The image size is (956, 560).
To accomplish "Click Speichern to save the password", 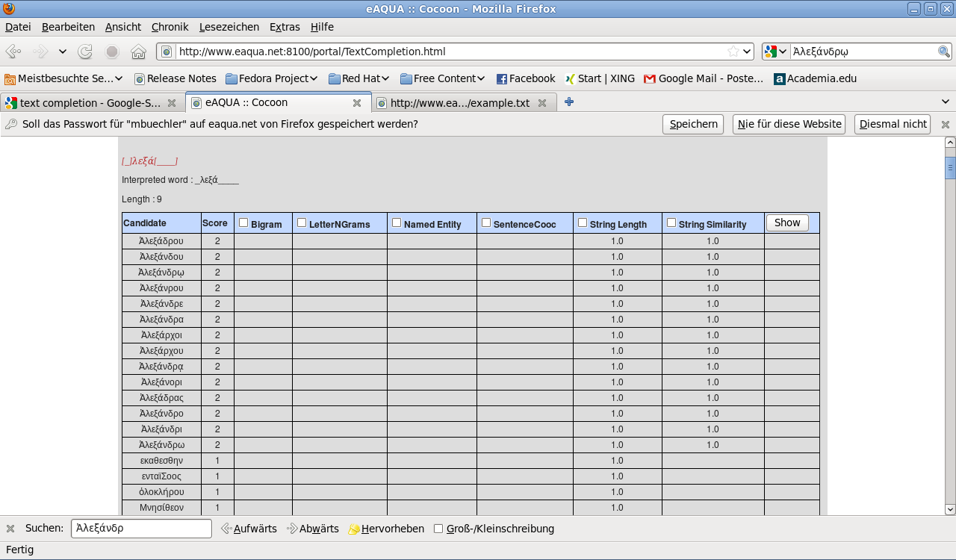I will (x=693, y=124).
